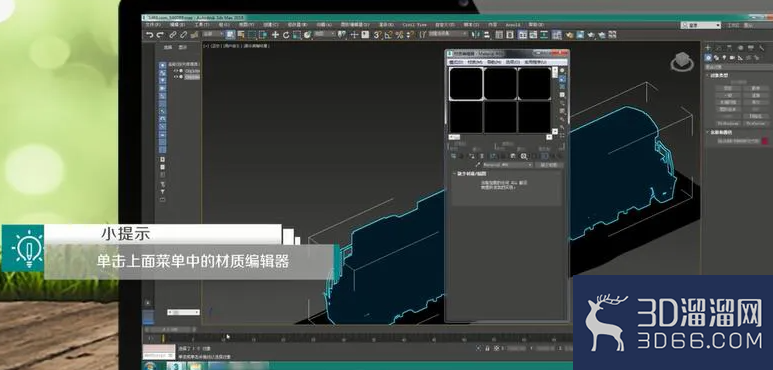Image resolution: width=773 pixels, height=370 pixels.
Task: Toggle Background checker in Material Editor
Action: click(562, 87)
